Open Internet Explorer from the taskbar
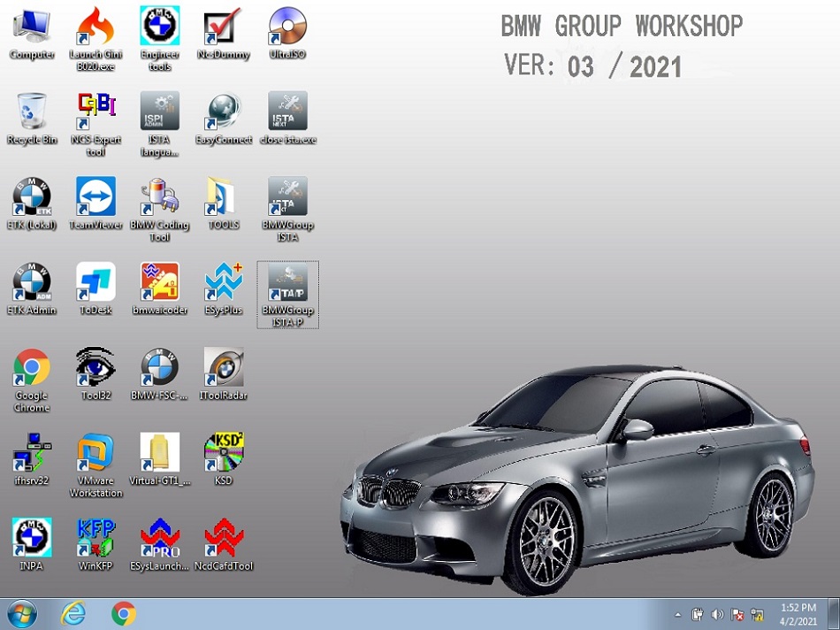Image resolution: width=840 pixels, height=630 pixels. pyautogui.click(x=73, y=614)
